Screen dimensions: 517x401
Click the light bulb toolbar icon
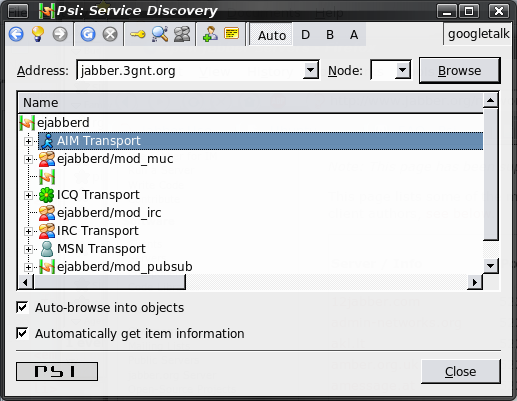pyautogui.click(x=38, y=34)
